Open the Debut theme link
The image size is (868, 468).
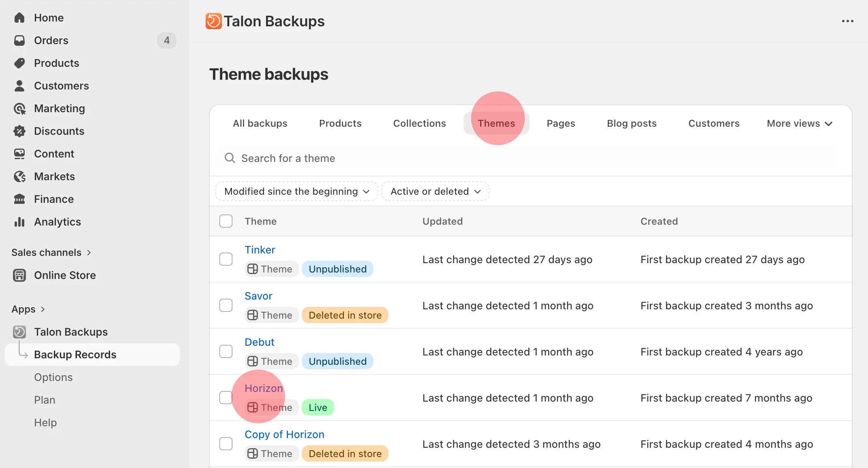click(x=260, y=342)
